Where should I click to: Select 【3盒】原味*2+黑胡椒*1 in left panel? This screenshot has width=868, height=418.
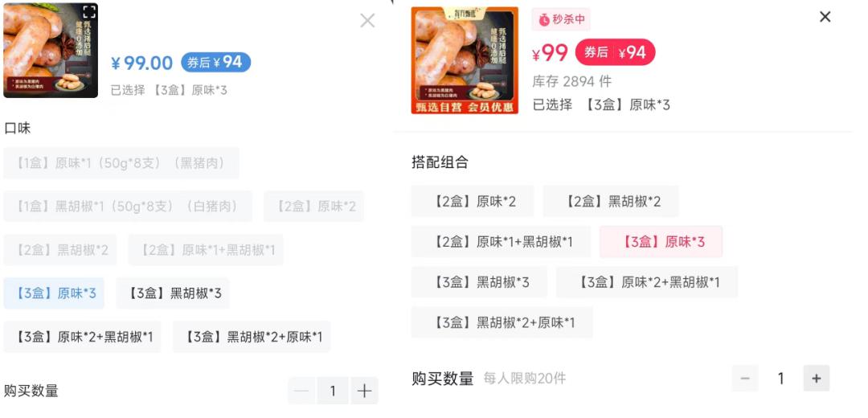pyautogui.click(x=82, y=337)
